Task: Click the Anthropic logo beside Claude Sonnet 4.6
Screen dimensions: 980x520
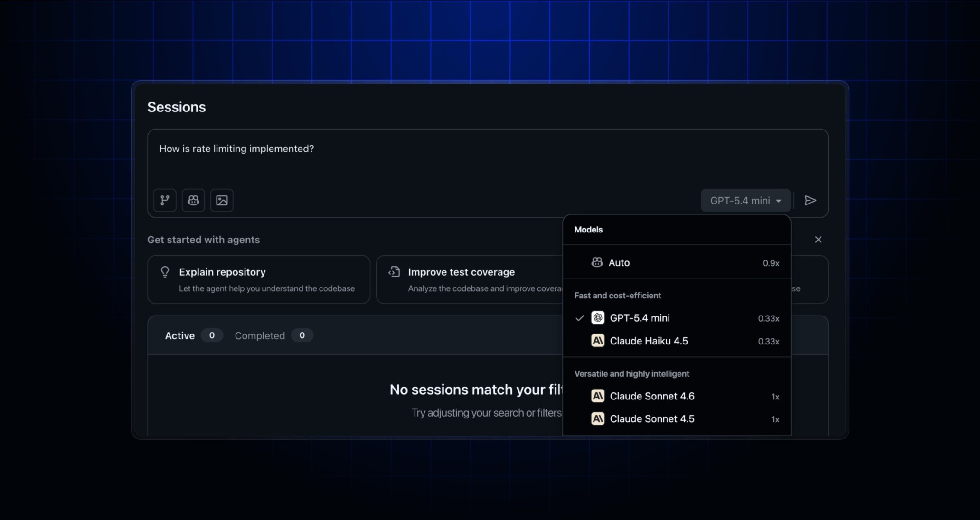Action: point(598,396)
